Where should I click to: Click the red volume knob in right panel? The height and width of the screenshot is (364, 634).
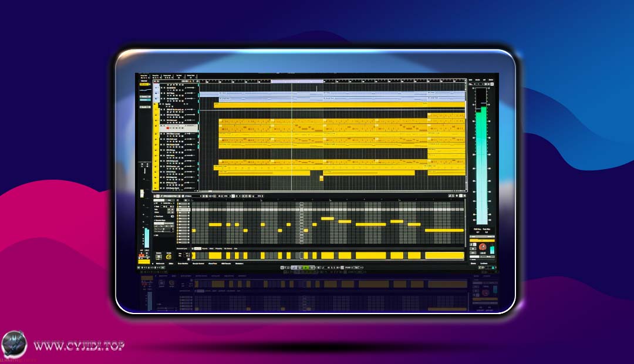tap(483, 247)
